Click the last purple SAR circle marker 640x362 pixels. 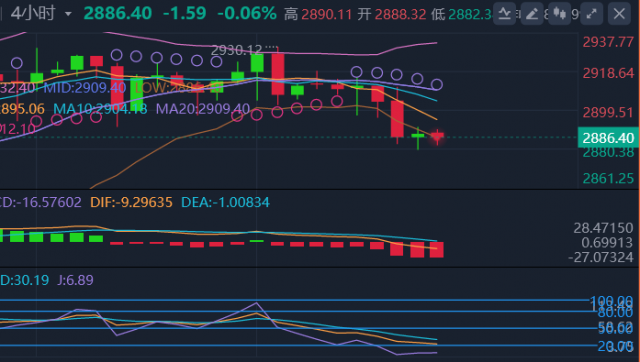click(437, 85)
